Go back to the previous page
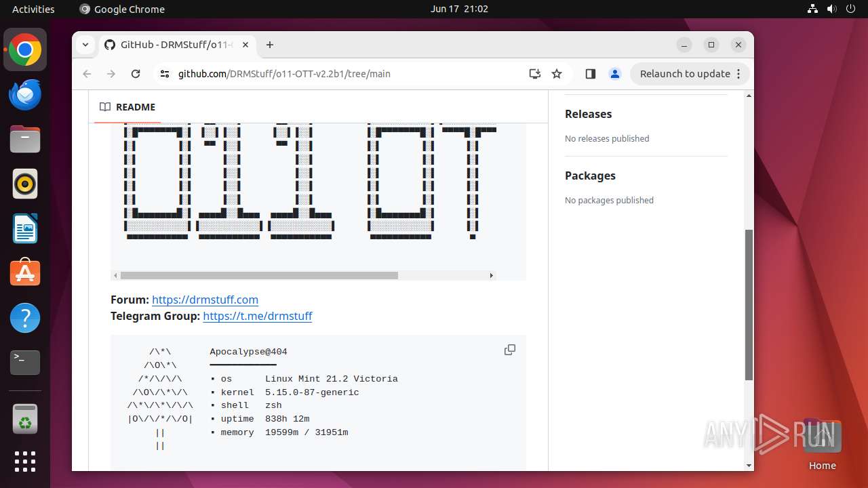This screenshot has width=868, height=488. (x=87, y=74)
